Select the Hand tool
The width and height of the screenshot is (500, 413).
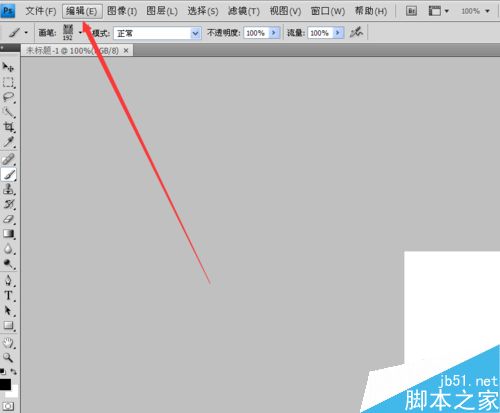(x=8, y=343)
